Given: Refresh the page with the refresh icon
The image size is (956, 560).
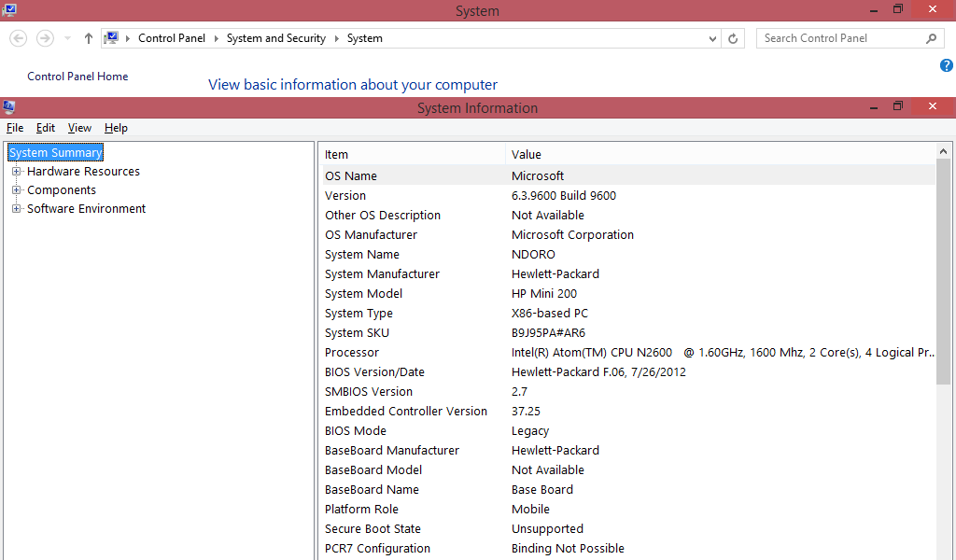Looking at the screenshot, I should pyautogui.click(x=733, y=38).
